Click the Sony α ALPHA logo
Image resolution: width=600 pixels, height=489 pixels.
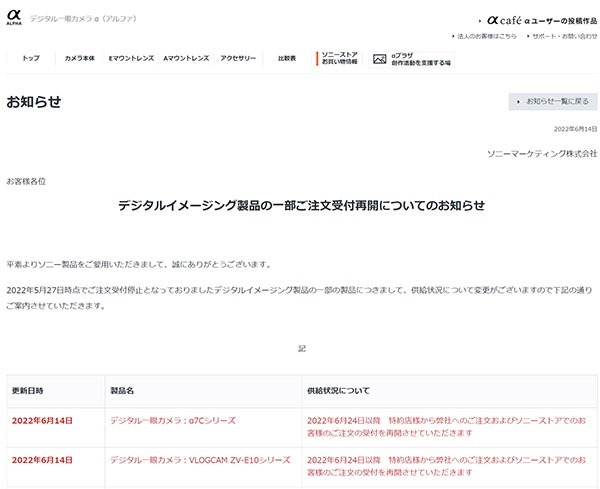[x=14, y=17]
